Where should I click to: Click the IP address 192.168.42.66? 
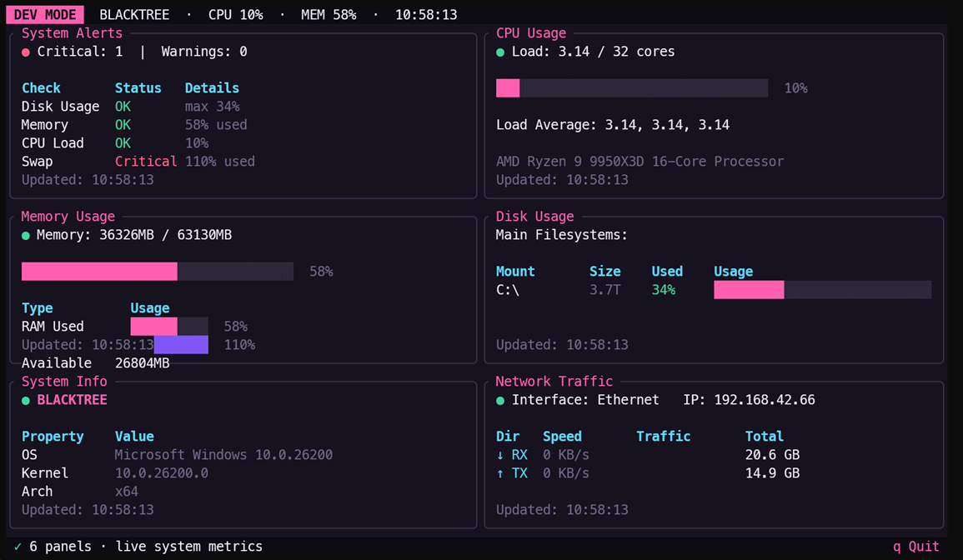[765, 400]
